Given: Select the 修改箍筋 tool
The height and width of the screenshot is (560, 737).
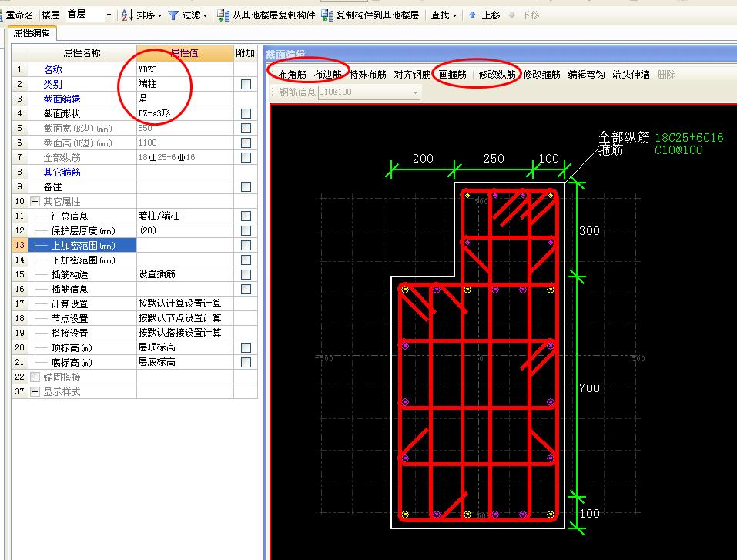Looking at the screenshot, I should click(541, 74).
